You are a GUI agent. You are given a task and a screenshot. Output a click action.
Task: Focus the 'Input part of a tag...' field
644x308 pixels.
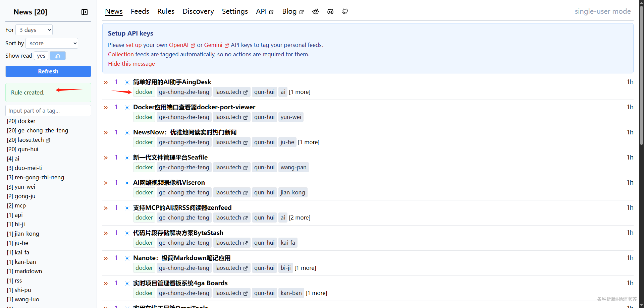48,111
